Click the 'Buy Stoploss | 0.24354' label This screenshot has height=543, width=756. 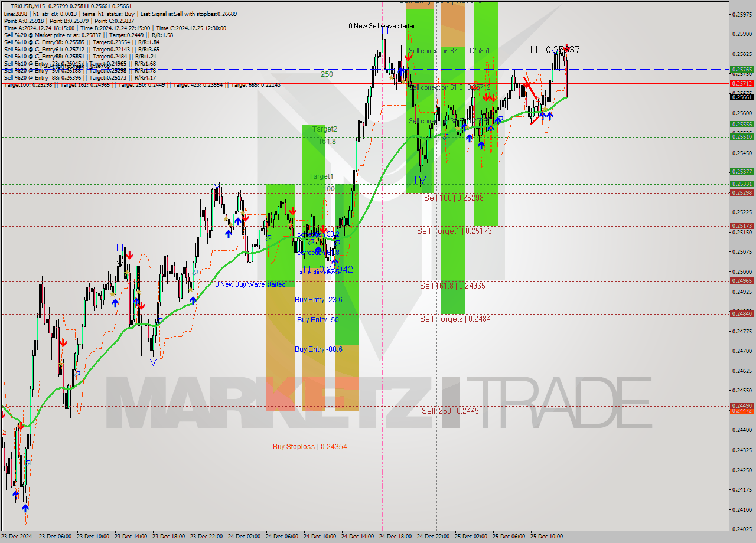pos(309,447)
